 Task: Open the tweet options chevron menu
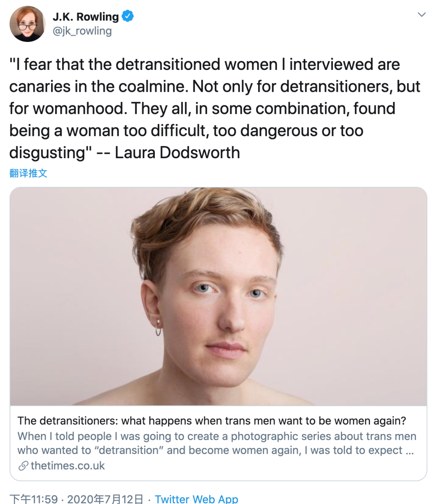[421, 15]
